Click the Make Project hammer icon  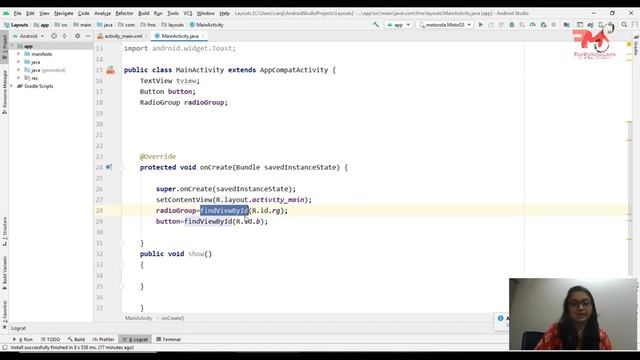pos(376,25)
